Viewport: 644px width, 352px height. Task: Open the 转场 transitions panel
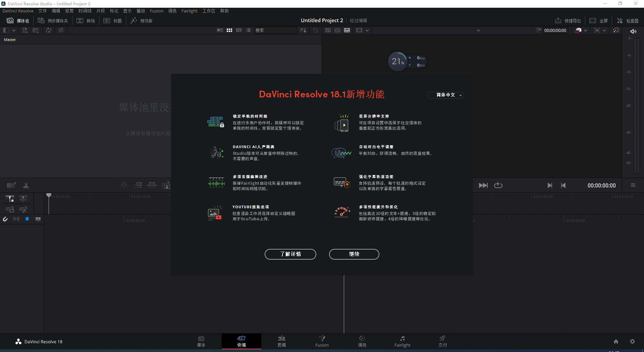click(x=86, y=21)
